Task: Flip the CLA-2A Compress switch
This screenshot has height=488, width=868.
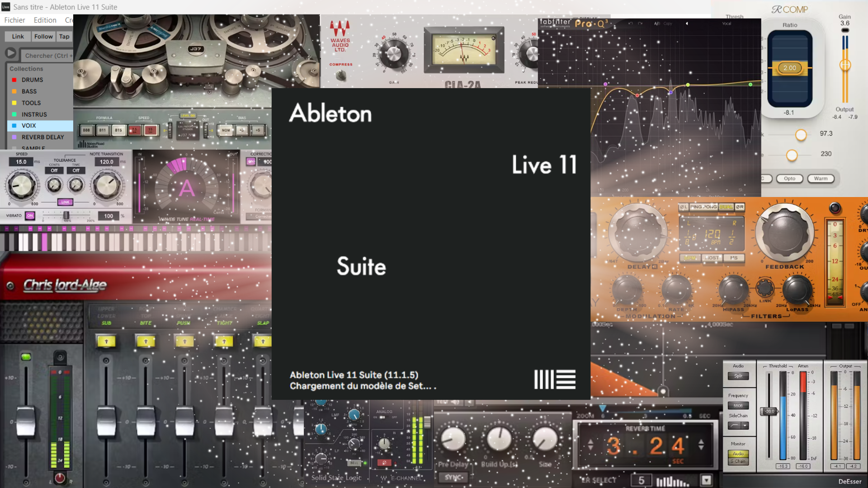Action: [x=341, y=75]
